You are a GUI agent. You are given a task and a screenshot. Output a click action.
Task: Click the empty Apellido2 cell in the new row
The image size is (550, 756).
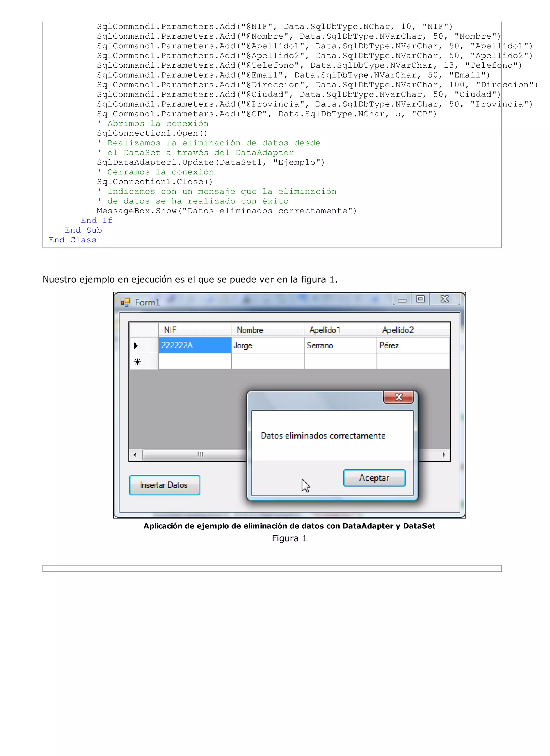pyautogui.click(x=413, y=361)
